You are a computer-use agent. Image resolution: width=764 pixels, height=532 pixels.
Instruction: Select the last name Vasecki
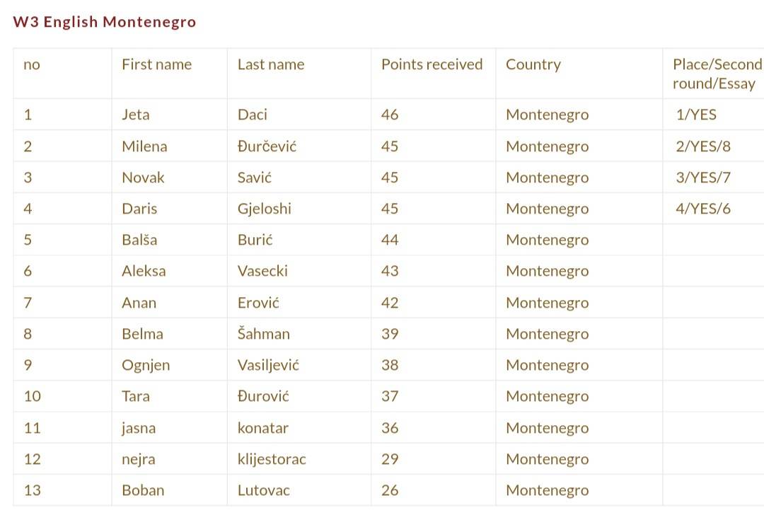[262, 271]
